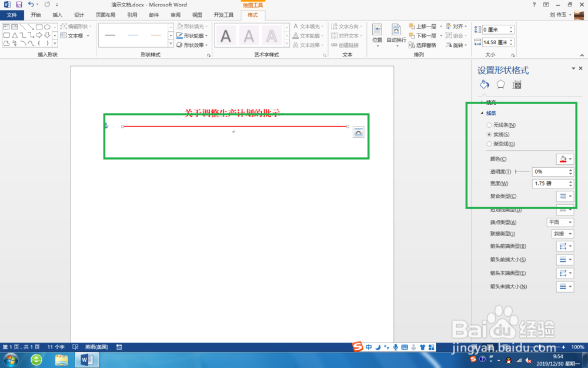Click the 形状轮廓 (Shape Outline) button

[191, 35]
